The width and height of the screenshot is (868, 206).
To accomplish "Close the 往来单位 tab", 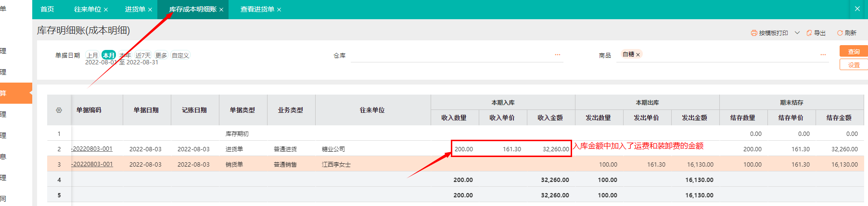I will [x=106, y=10].
